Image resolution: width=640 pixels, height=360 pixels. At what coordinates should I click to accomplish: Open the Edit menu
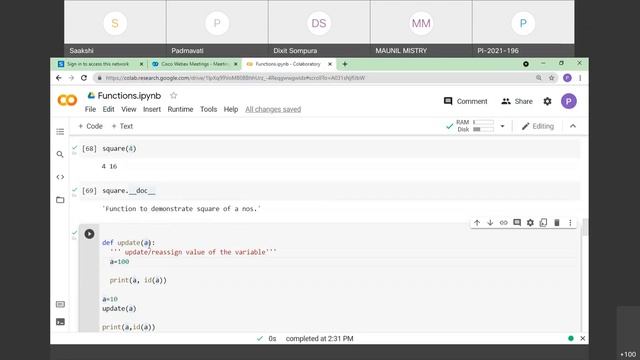coord(108,109)
